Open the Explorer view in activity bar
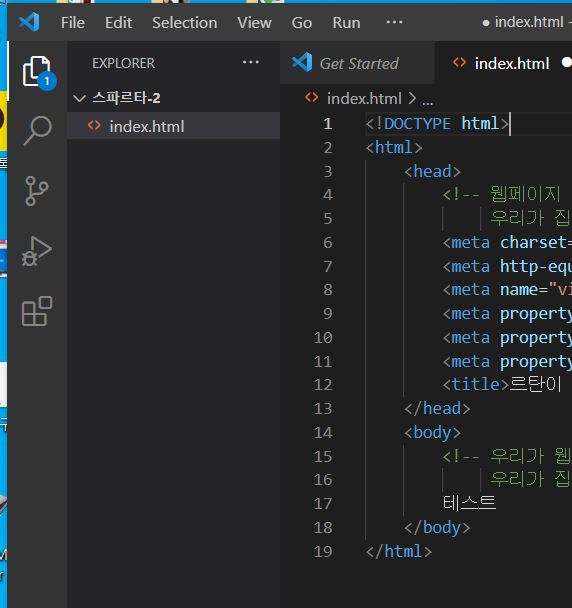572x608 pixels. (x=38, y=73)
